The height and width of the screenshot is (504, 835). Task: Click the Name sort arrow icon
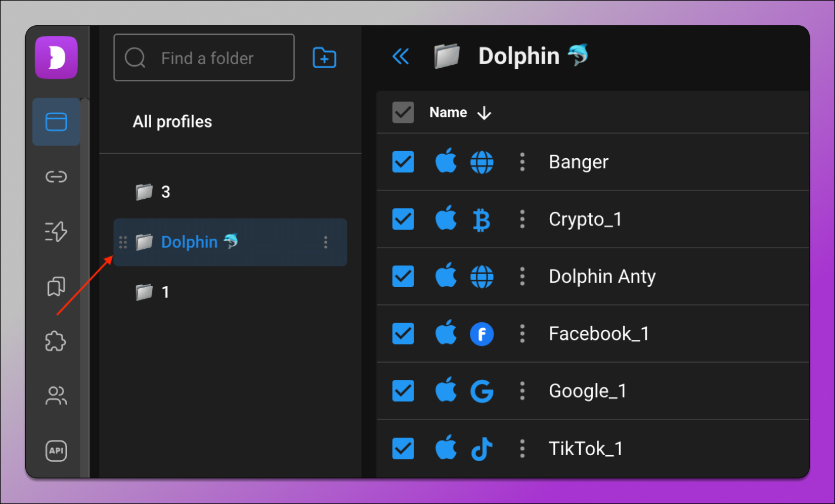(x=484, y=113)
